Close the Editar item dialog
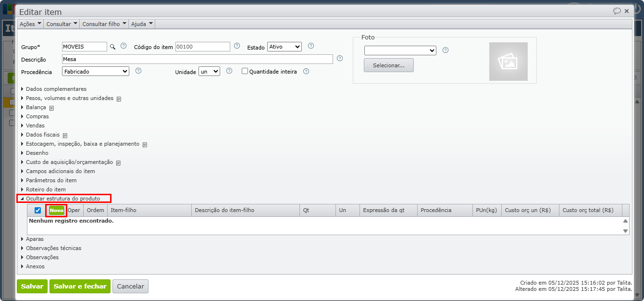 click(x=627, y=11)
